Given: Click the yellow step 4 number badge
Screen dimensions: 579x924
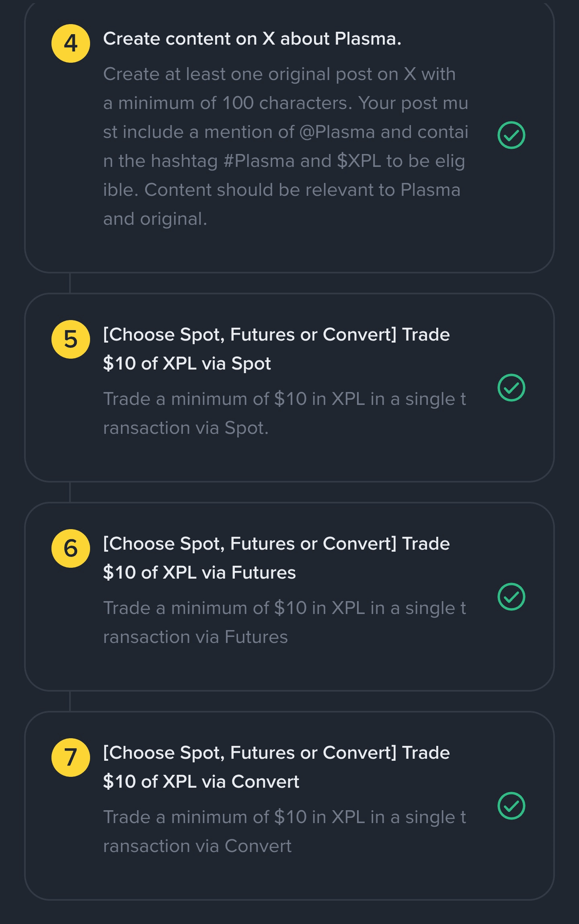Looking at the screenshot, I should coord(71,43).
